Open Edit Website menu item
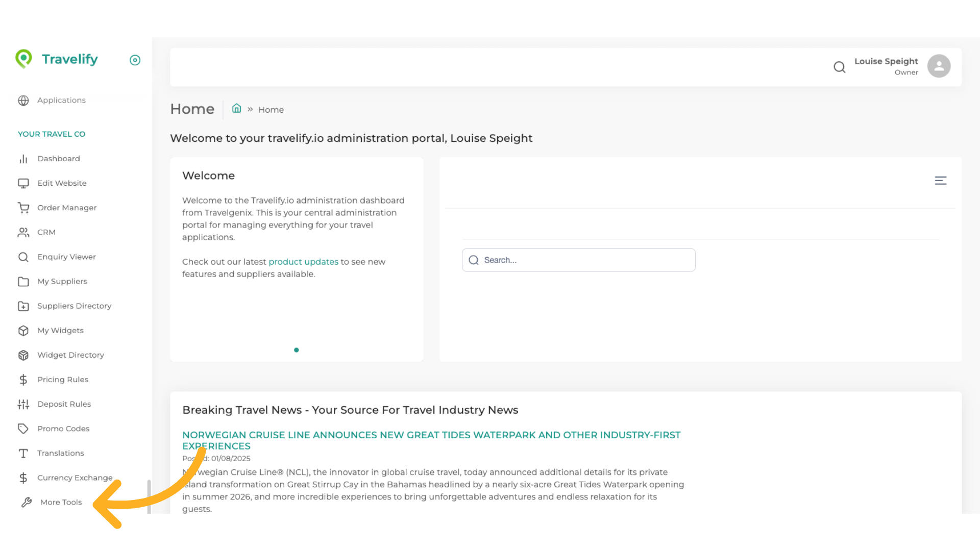The width and height of the screenshot is (980, 551). coord(62,183)
